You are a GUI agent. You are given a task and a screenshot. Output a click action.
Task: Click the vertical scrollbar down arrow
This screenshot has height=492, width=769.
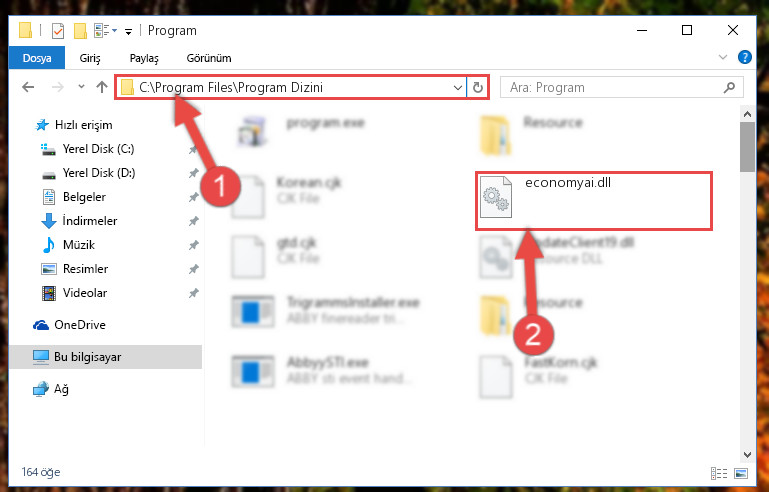pos(747,455)
